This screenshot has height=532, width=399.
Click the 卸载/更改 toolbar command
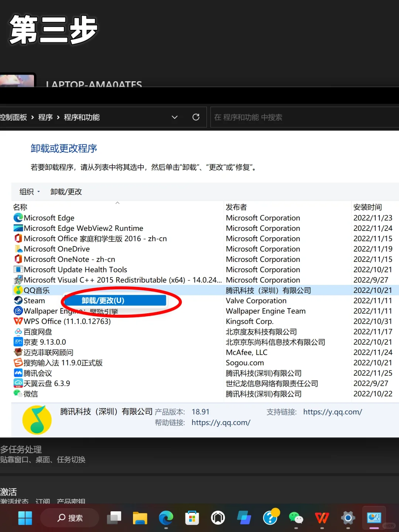pos(66,192)
